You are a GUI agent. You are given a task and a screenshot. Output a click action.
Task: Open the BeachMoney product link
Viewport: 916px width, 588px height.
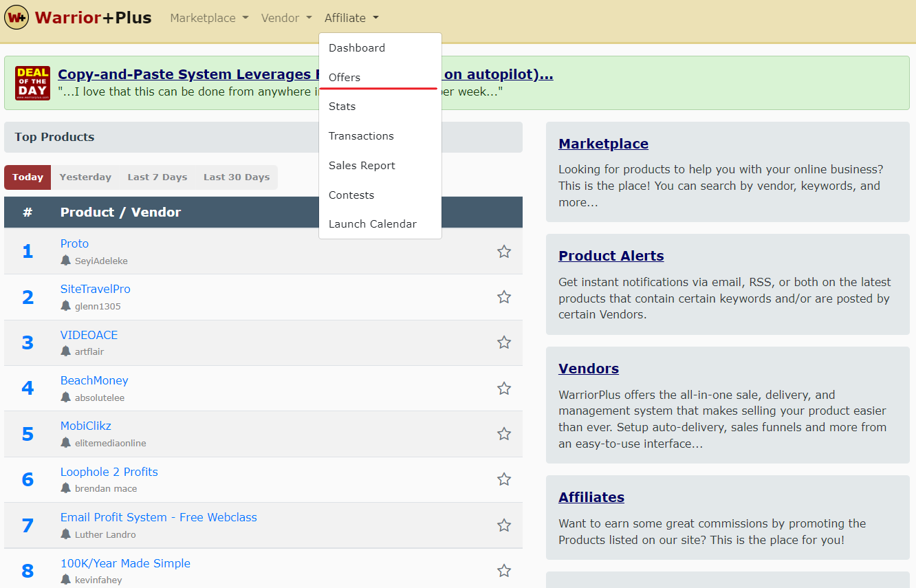[x=94, y=380]
